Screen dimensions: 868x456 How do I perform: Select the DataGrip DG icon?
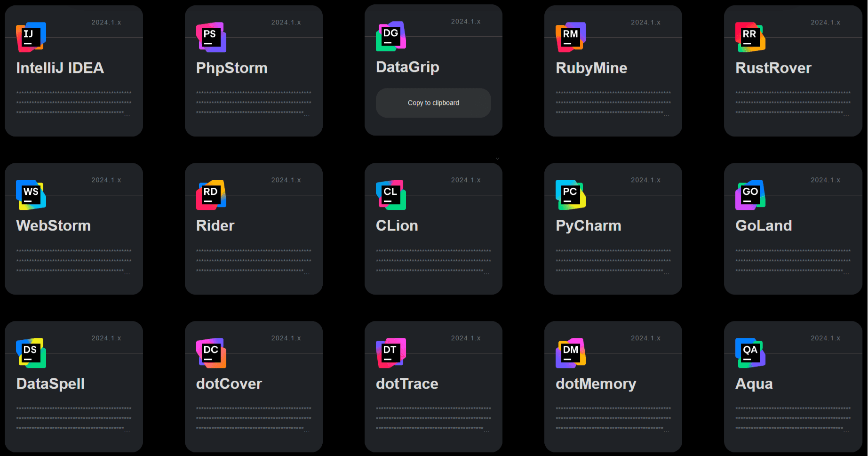[x=390, y=36]
